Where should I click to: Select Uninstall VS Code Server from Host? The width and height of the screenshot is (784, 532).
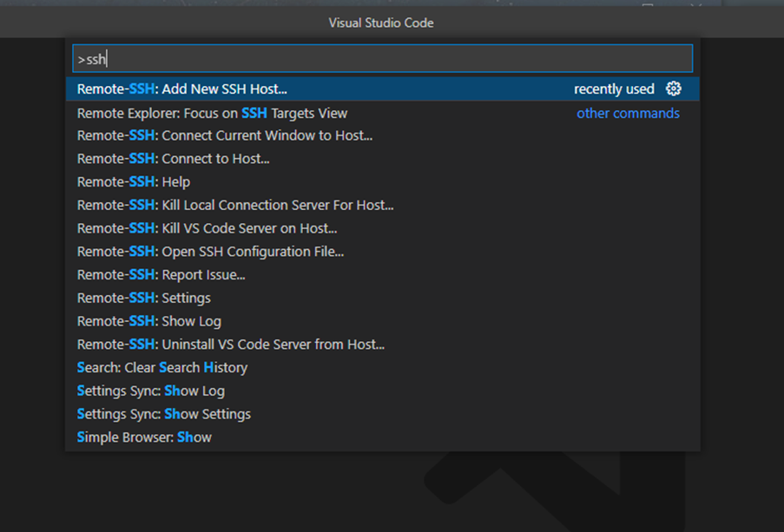(383, 345)
